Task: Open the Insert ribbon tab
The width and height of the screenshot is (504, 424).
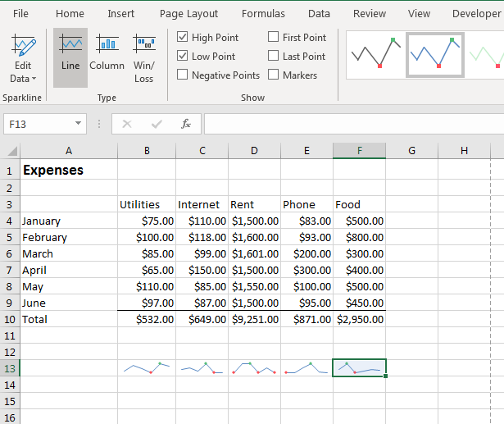Action: click(x=120, y=13)
